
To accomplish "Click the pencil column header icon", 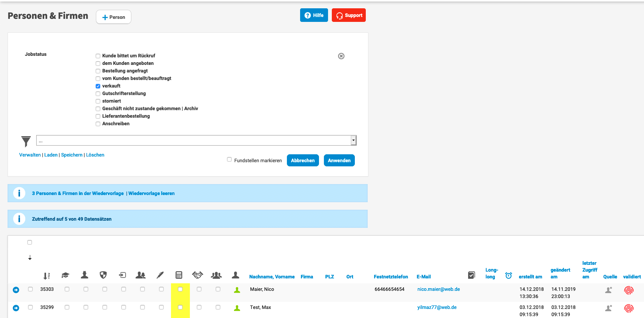I will [160, 275].
